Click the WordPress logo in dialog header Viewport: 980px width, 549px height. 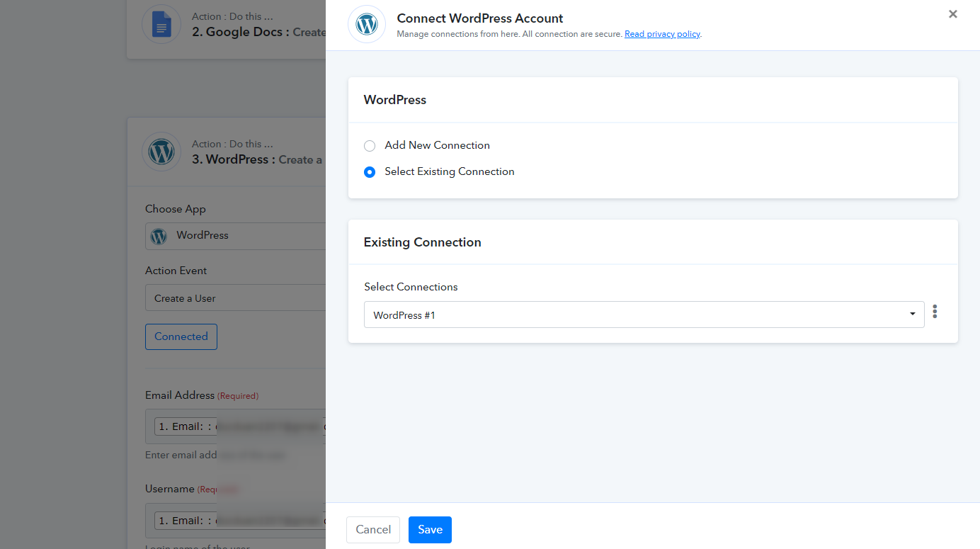367,24
